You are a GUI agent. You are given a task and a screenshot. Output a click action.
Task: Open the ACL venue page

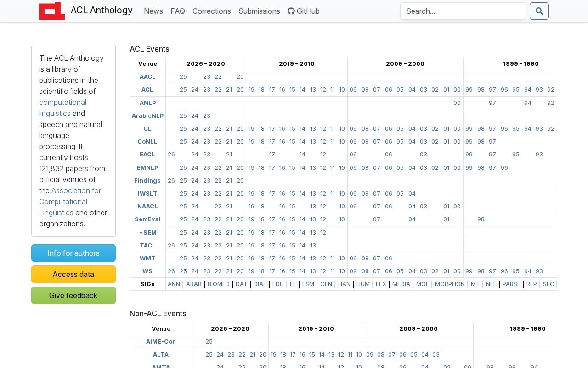click(147, 90)
